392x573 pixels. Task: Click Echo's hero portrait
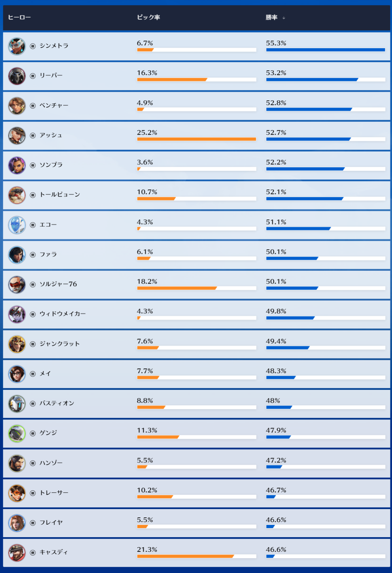click(17, 225)
